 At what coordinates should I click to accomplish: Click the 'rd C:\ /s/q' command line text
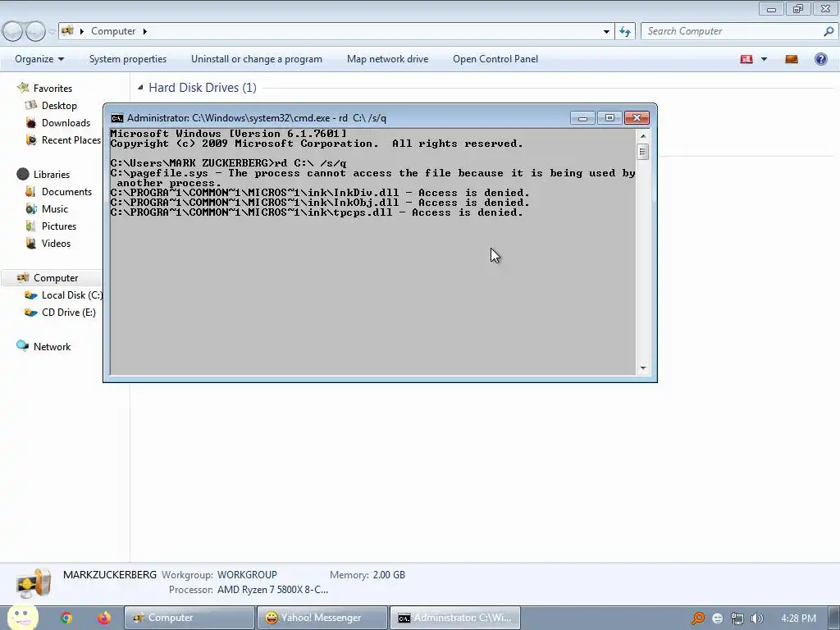pos(311,163)
